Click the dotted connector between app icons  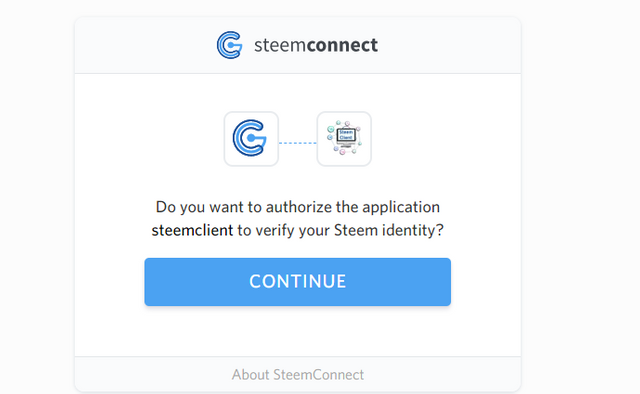(x=298, y=143)
